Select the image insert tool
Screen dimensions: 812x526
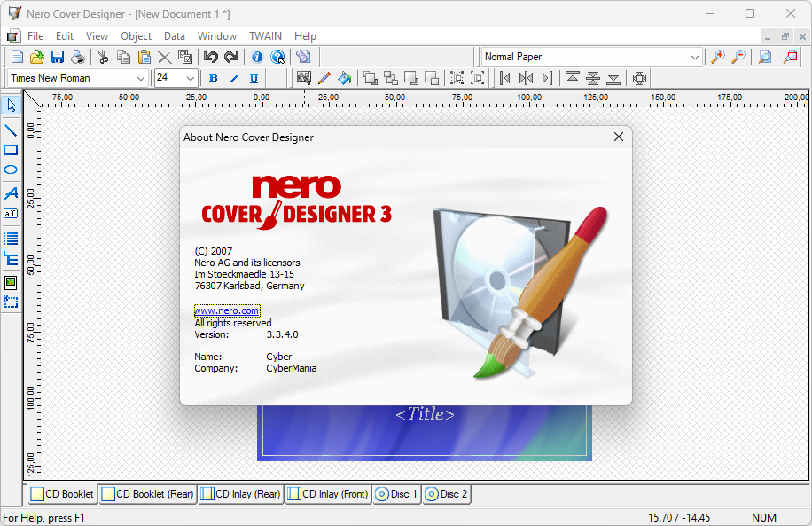click(11, 282)
